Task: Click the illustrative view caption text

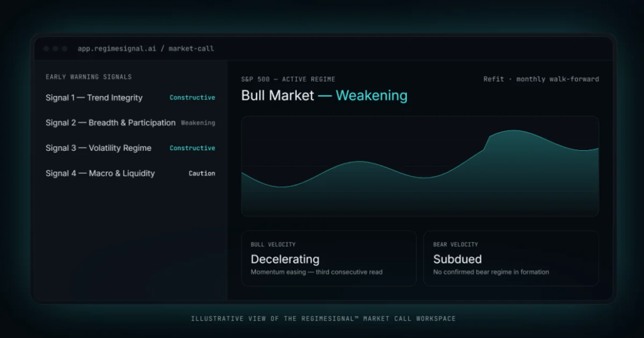Action: pos(323,319)
